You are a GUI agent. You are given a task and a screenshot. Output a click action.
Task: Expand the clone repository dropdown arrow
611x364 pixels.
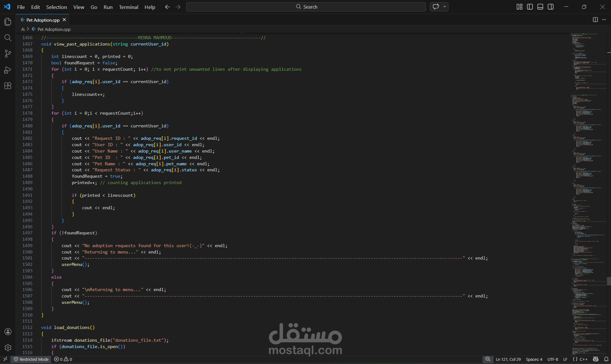(x=444, y=6)
